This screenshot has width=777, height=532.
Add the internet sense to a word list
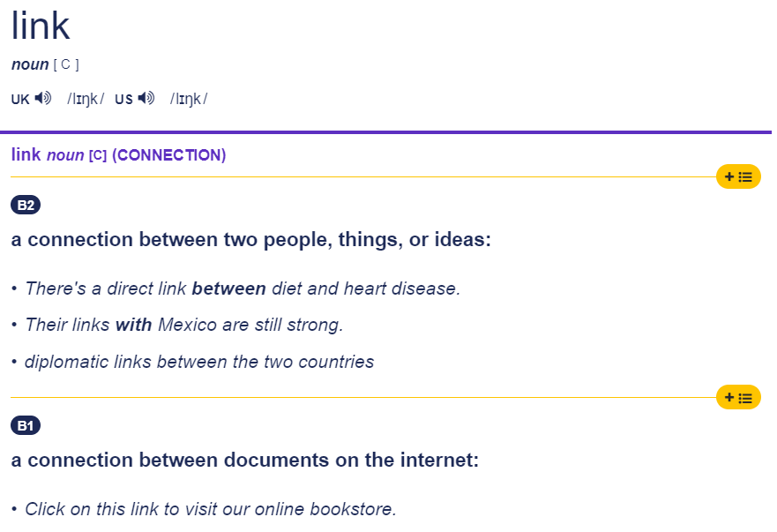pos(737,397)
